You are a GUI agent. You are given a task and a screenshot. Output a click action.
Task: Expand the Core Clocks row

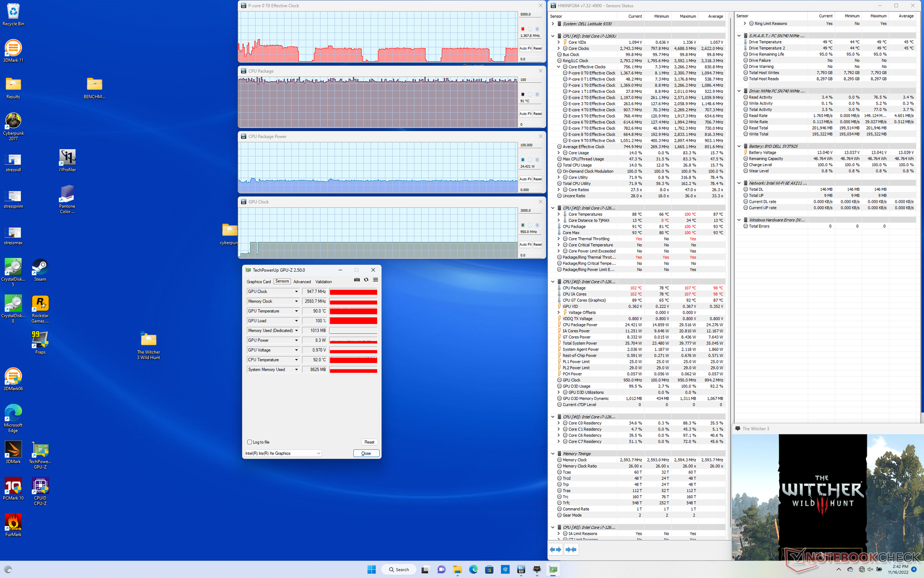click(x=559, y=49)
